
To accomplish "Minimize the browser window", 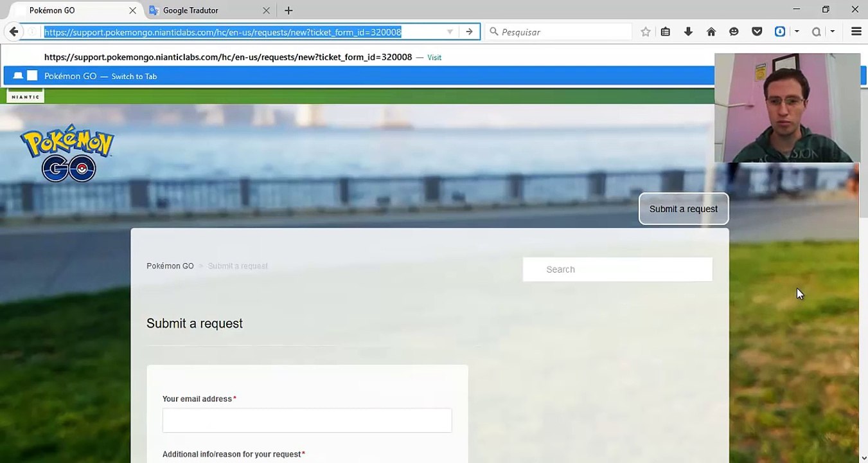I will 797,10.
